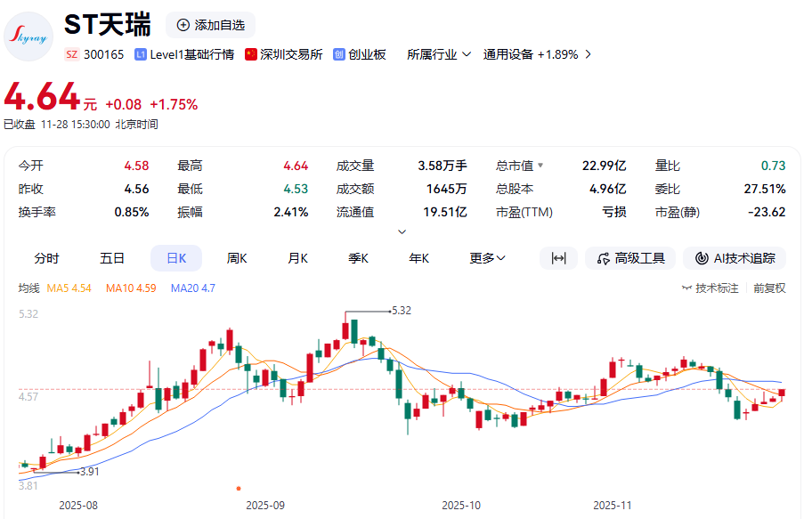Click the chart range width icon button

(x=558, y=258)
